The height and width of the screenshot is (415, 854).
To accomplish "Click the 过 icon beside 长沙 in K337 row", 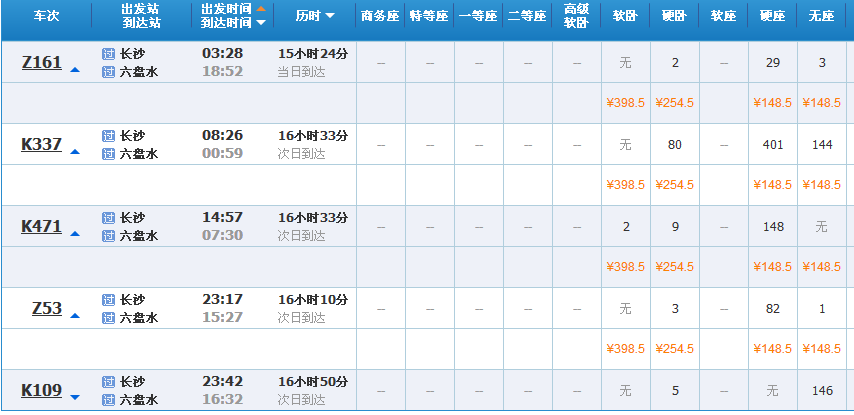I will (x=108, y=136).
